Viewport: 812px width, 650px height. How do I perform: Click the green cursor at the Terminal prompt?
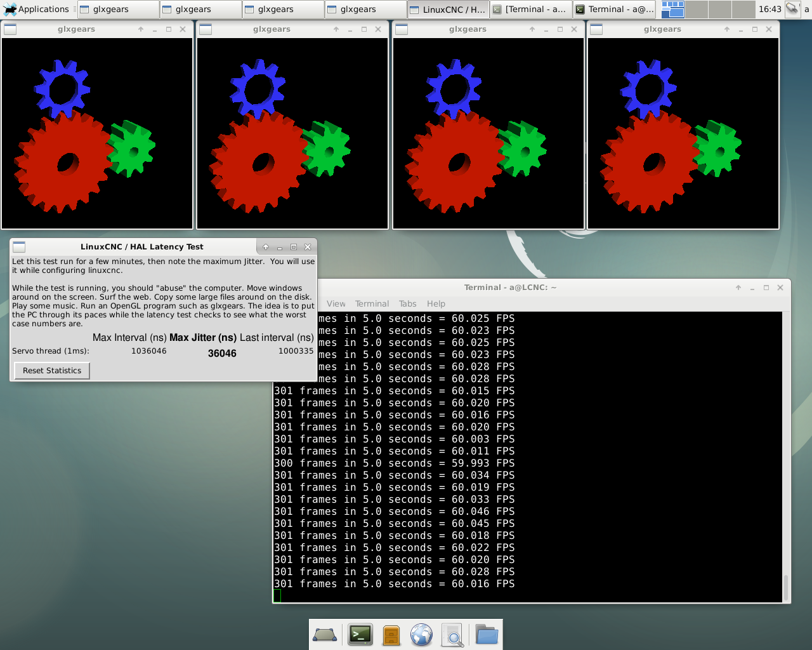(x=277, y=596)
